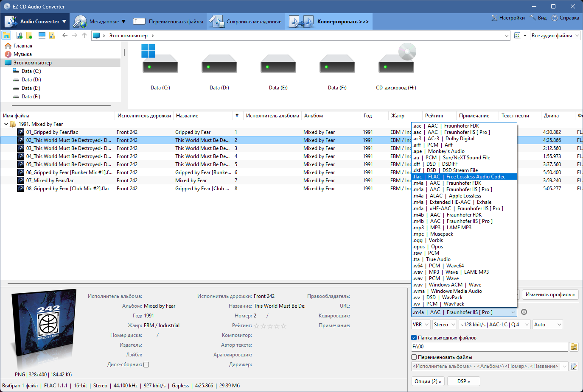Open the VBR bitrate mode dropdown
The width and height of the screenshot is (583, 392).
click(421, 325)
